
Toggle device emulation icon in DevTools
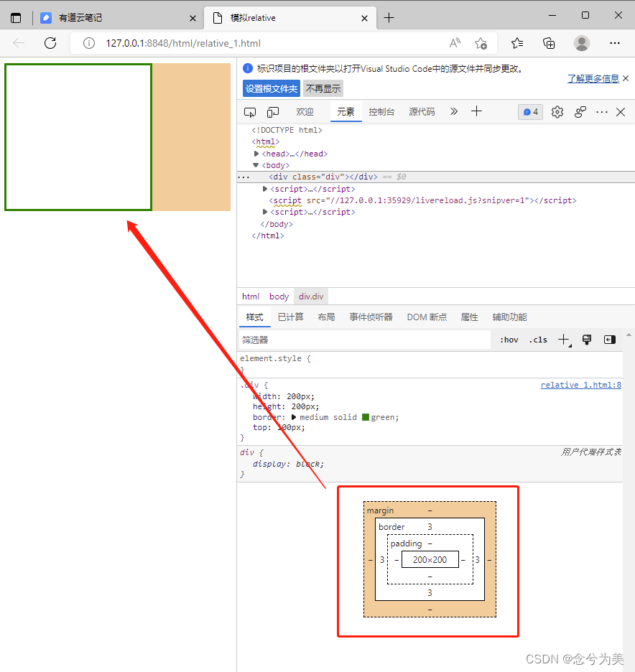(273, 112)
